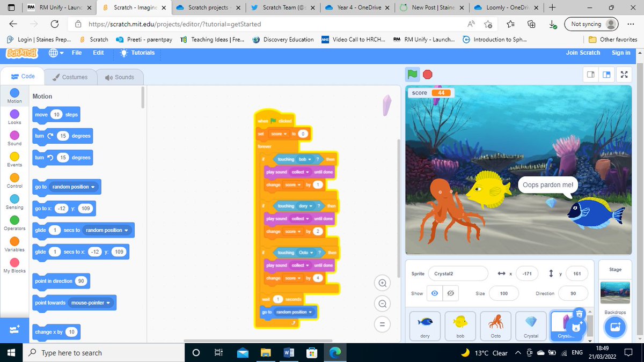Screen dimensions: 644x362
Task: Switch to the Code tab
Action: (x=23, y=77)
